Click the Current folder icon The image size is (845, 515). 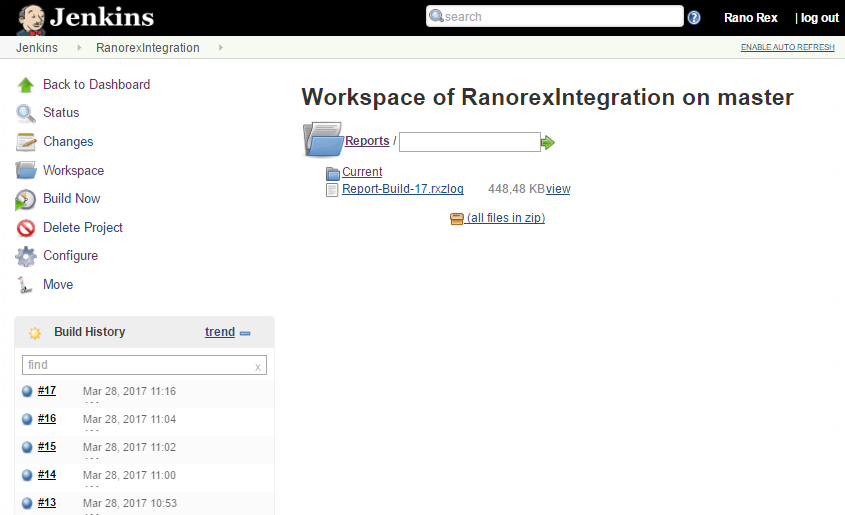[333, 173]
